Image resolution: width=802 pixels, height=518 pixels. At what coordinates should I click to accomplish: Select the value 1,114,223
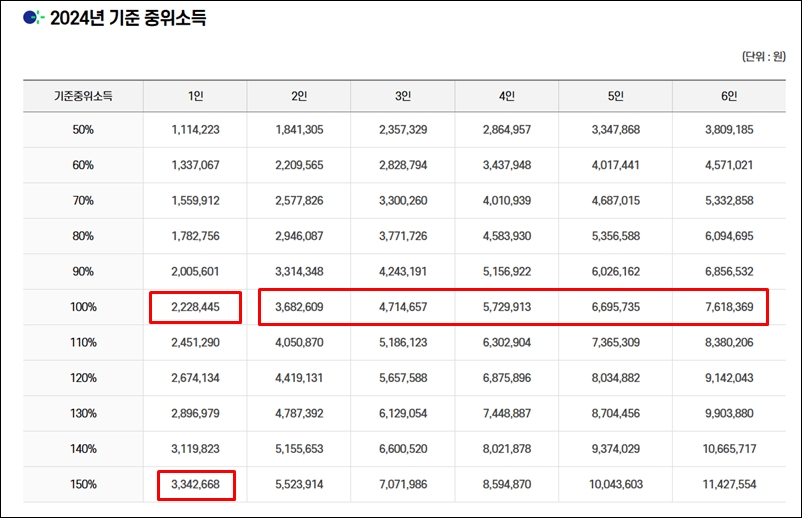click(195, 130)
